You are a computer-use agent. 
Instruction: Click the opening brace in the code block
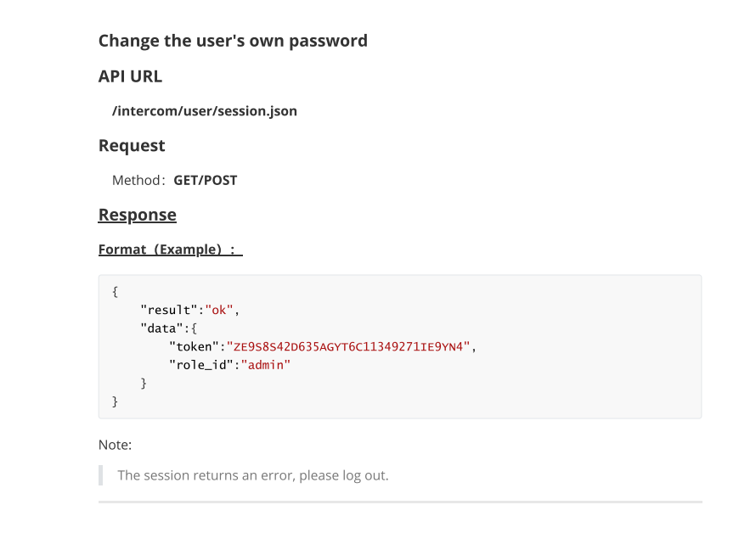coord(115,292)
